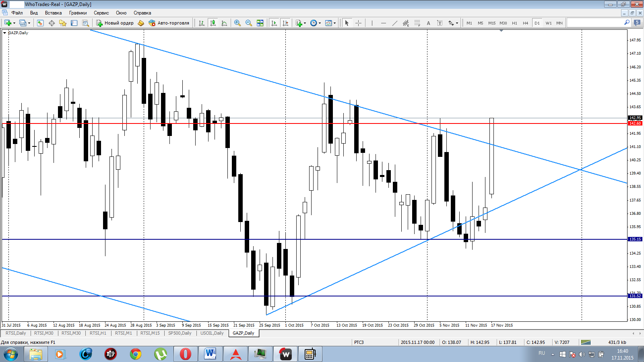Click the New Chart toolbar icon

coord(8,23)
